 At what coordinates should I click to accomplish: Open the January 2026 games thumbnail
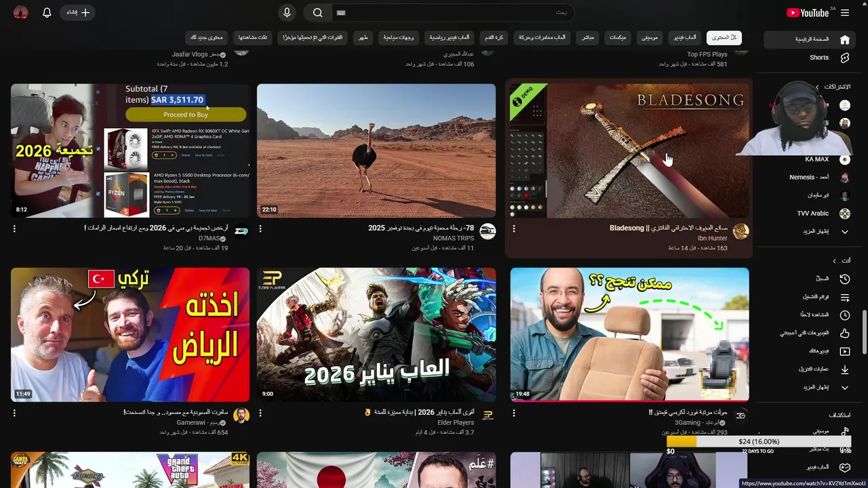[x=376, y=334]
